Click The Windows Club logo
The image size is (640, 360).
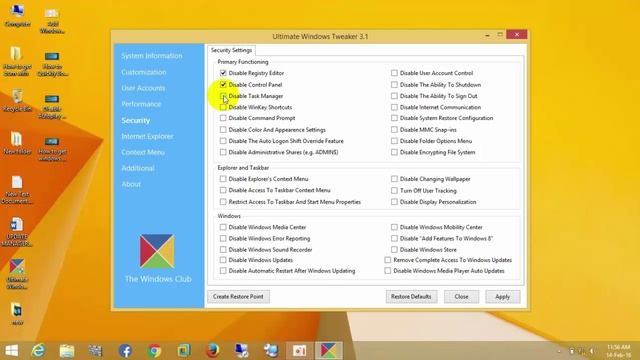157,251
